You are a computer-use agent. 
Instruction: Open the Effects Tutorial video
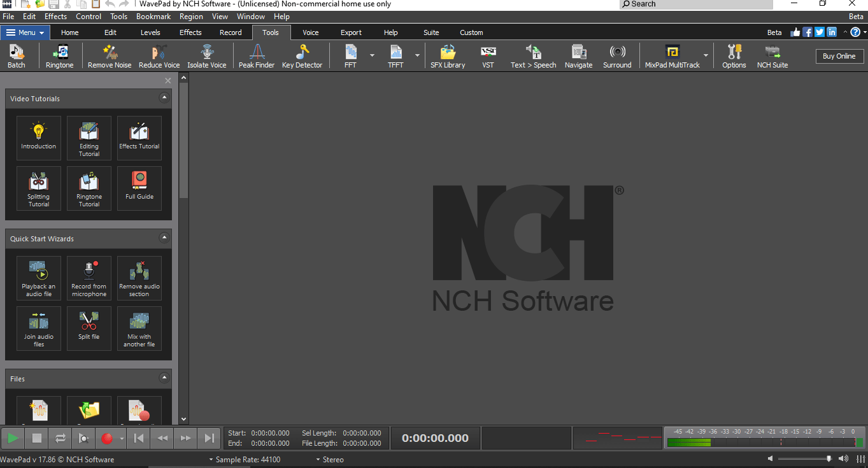139,138
